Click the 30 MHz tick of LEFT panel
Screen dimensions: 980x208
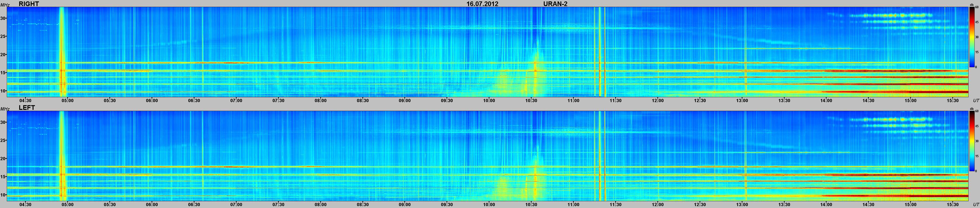click(3, 122)
